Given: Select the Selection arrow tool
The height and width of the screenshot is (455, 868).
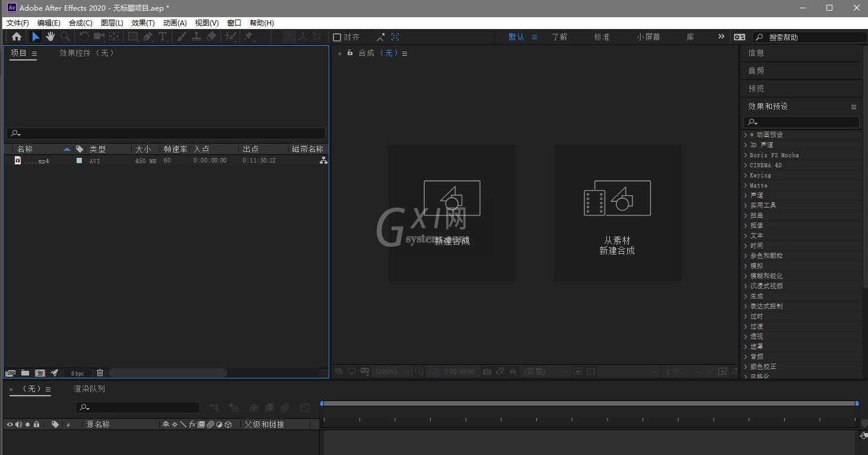Looking at the screenshot, I should [36, 37].
